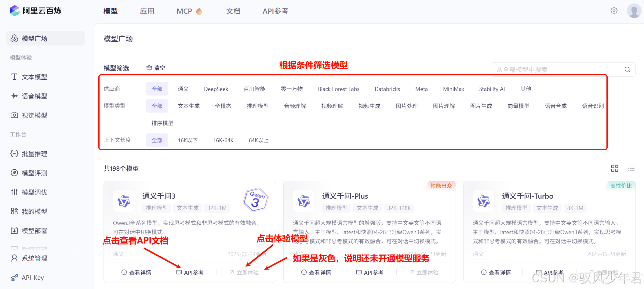Click the MCP flame icon

[x=199, y=11]
